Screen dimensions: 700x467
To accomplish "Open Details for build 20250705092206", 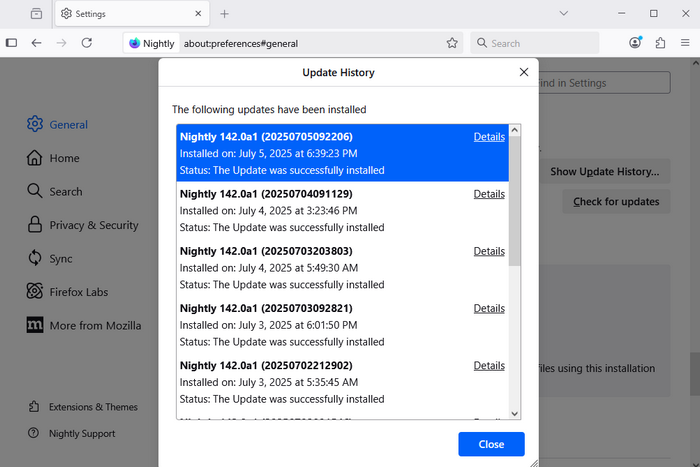I will pos(489,137).
